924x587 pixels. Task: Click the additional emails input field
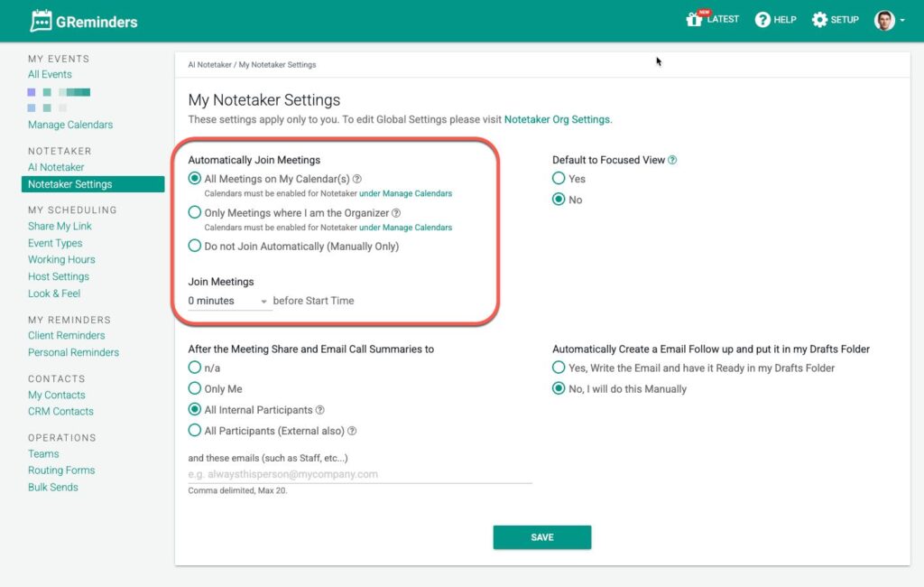pos(359,474)
